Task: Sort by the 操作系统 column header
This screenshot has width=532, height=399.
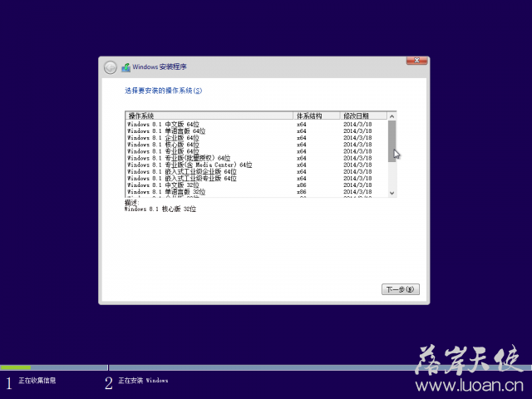Action: (x=209, y=116)
